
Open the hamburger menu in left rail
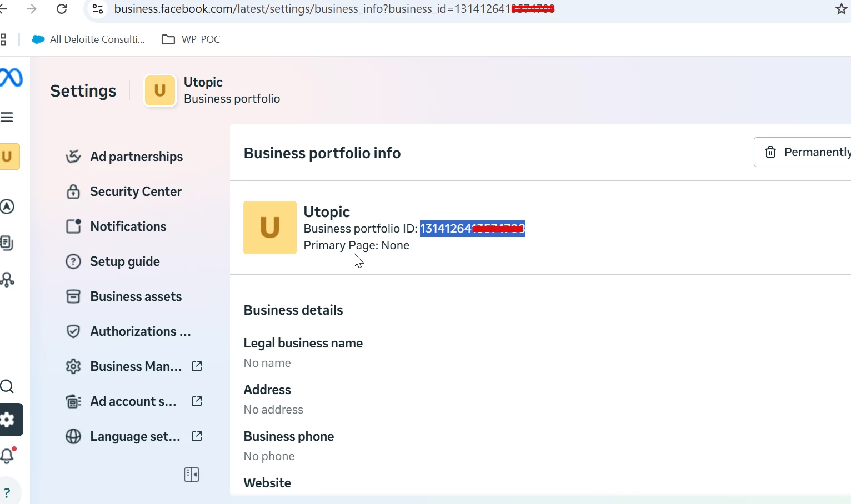(x=7, y=117)
